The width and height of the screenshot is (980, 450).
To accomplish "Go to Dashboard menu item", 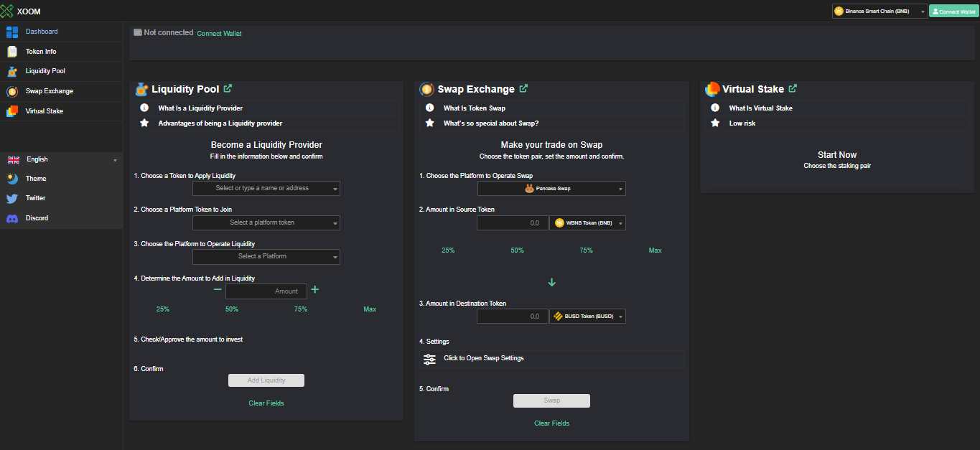I will tap(42, 32).
